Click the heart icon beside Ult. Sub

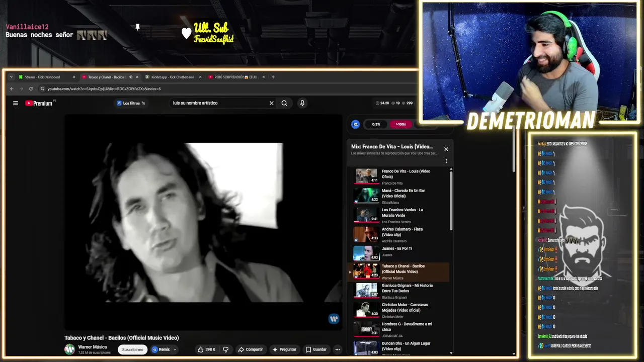coord(187,33)
